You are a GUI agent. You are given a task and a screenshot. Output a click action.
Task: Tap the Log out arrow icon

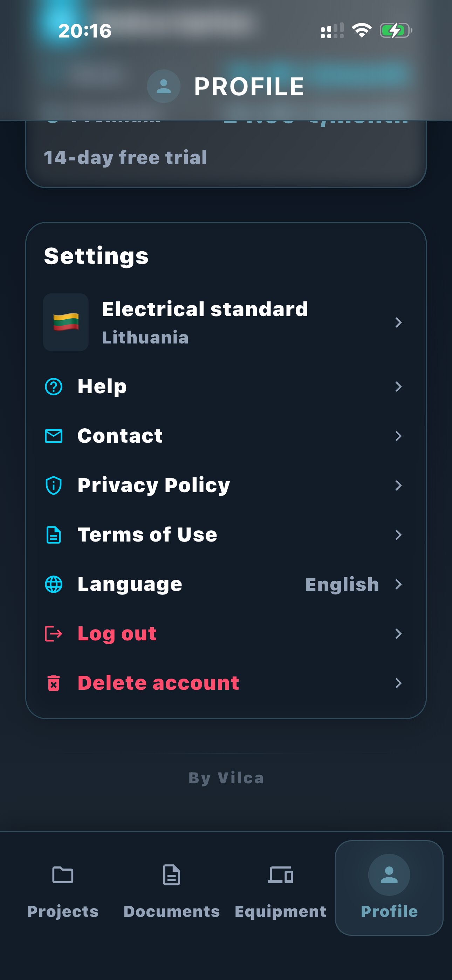pos(54,634)
